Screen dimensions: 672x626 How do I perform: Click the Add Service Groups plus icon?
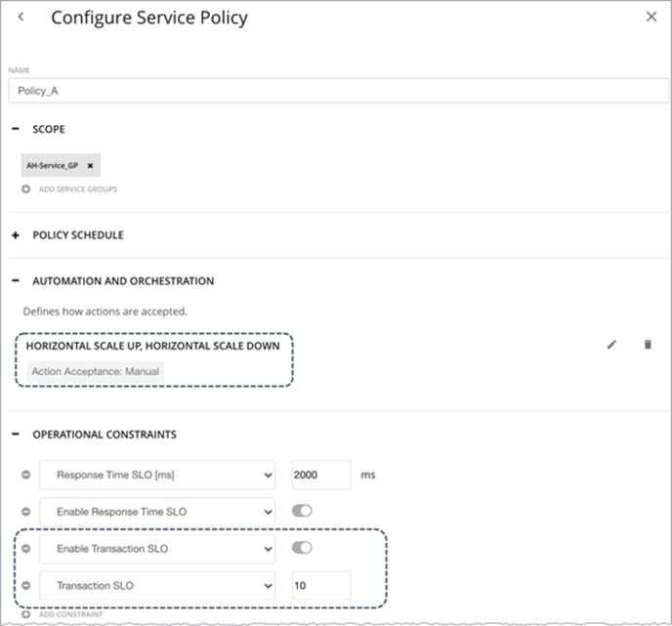[26, 188]
